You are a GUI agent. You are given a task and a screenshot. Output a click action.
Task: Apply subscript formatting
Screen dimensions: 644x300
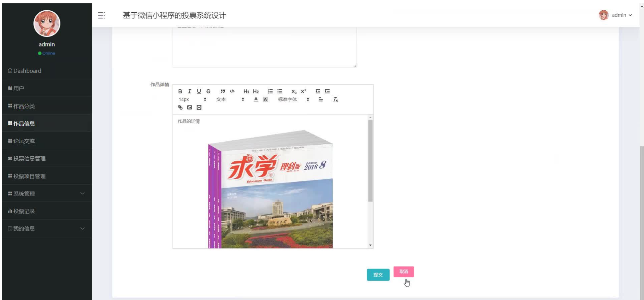294,91
